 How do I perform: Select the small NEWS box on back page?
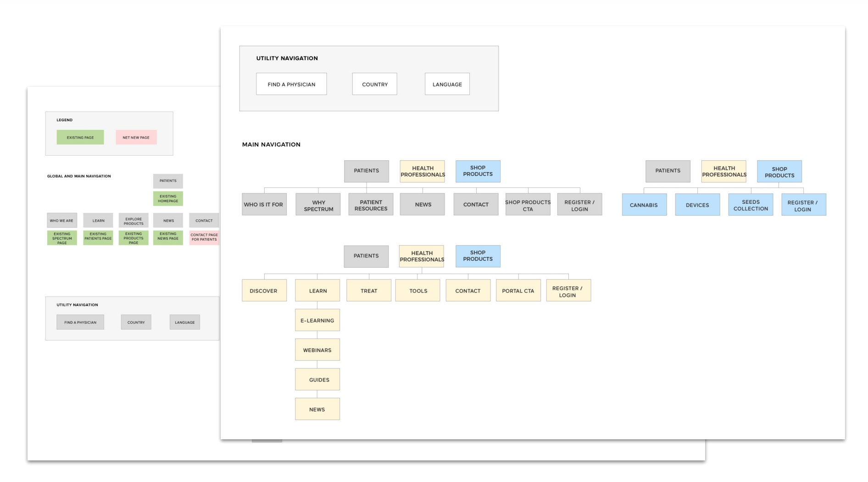168,220
